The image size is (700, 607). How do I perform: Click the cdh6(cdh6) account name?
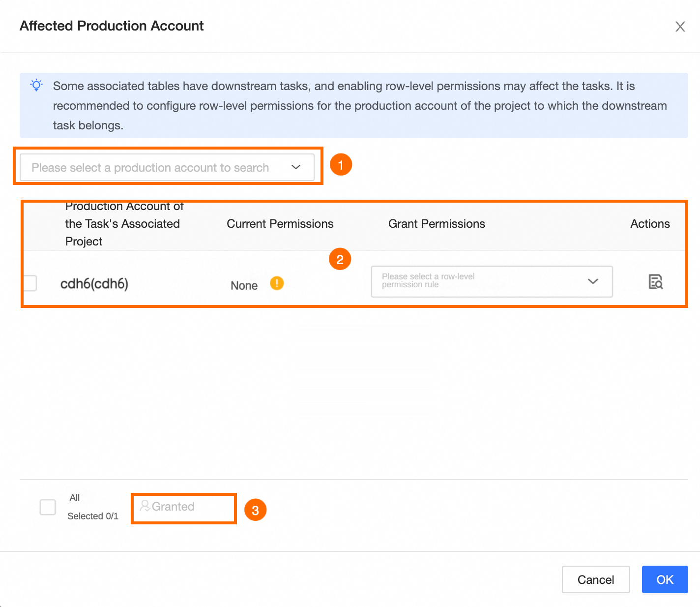click(x=94, y=284)
